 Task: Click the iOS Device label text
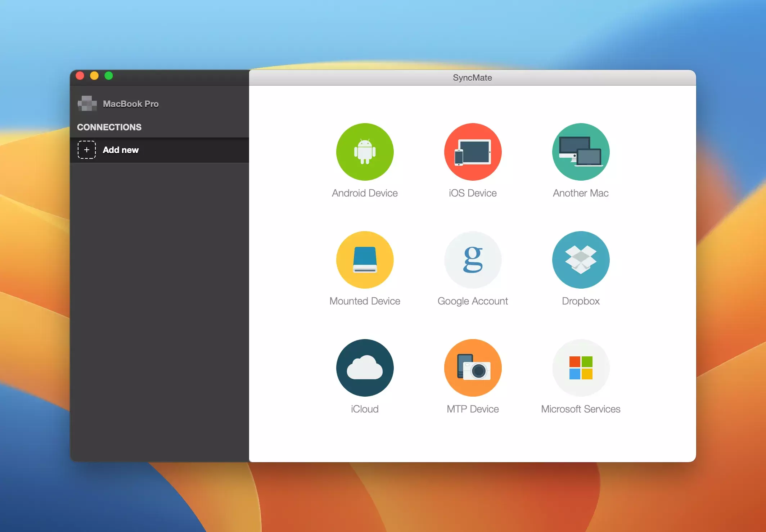click(473, 193)
